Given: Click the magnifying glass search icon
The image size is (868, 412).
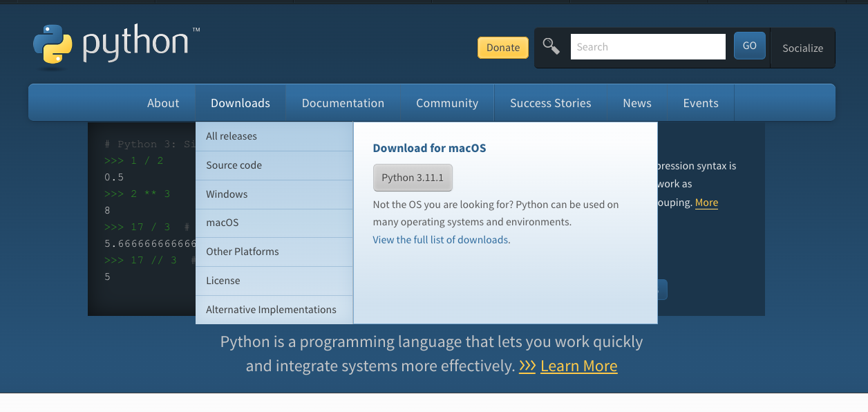Looking at the screenshot, I should click(551, 46).
